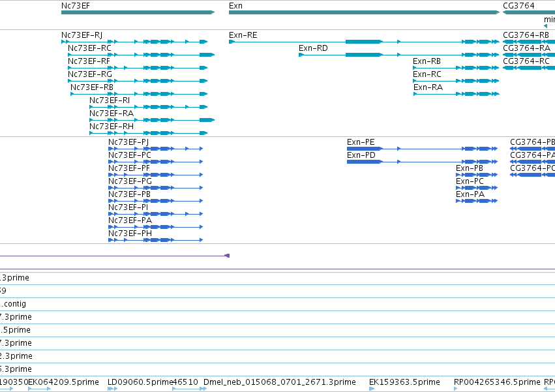Click the Nc73EF-RG transcript label
This screenshot has width=555, height=392.
click(90, 74)
